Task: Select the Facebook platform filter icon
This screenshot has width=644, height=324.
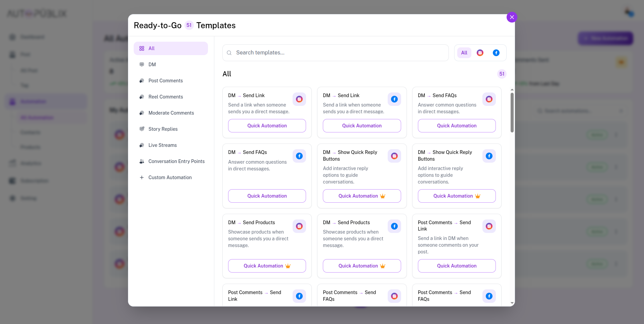Action: click(x=496, y=53)
